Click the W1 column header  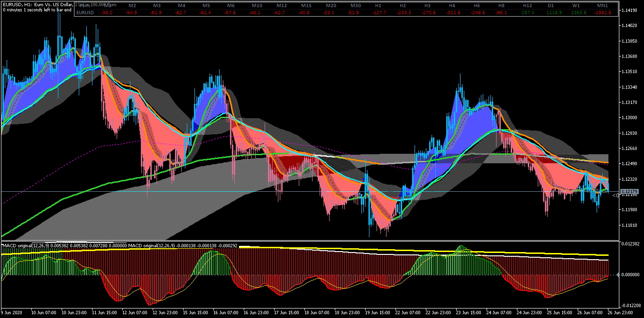click(576, 5)
